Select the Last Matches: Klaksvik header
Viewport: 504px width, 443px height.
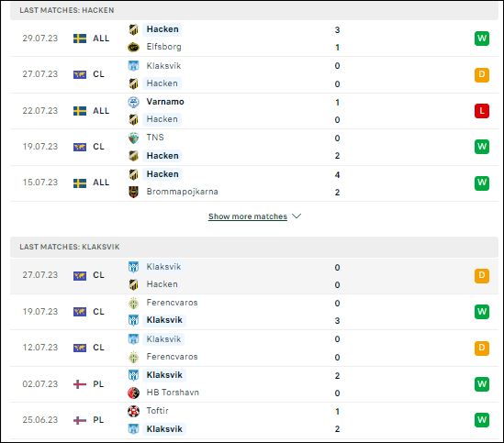pos(254,247)
